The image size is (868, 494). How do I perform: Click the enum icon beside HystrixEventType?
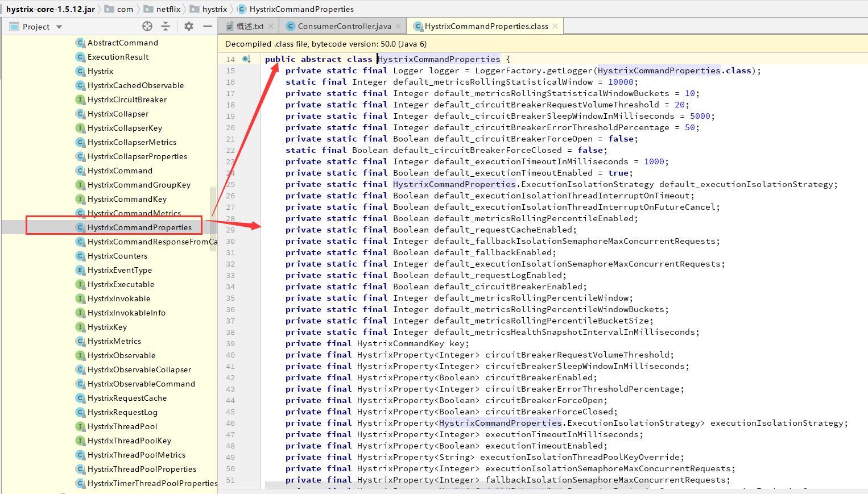coord(80,270)
